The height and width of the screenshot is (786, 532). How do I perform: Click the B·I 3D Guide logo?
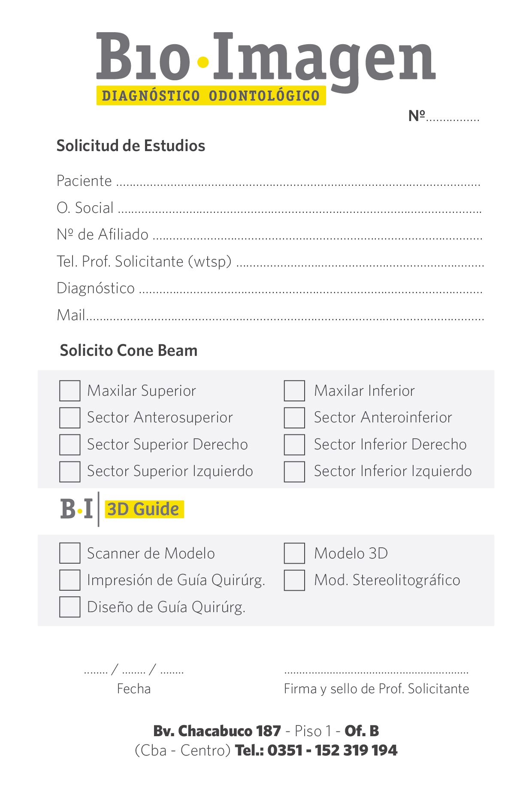(122, 509)
